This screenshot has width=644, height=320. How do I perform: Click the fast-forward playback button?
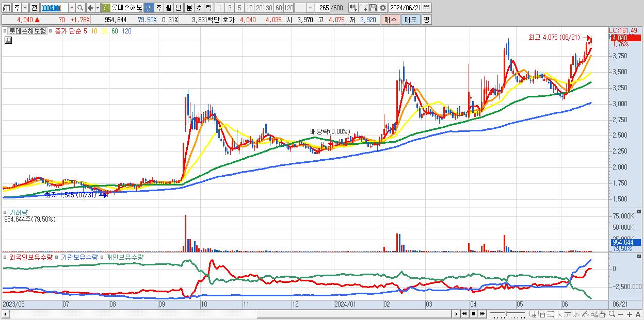click(x=482, y=314)
